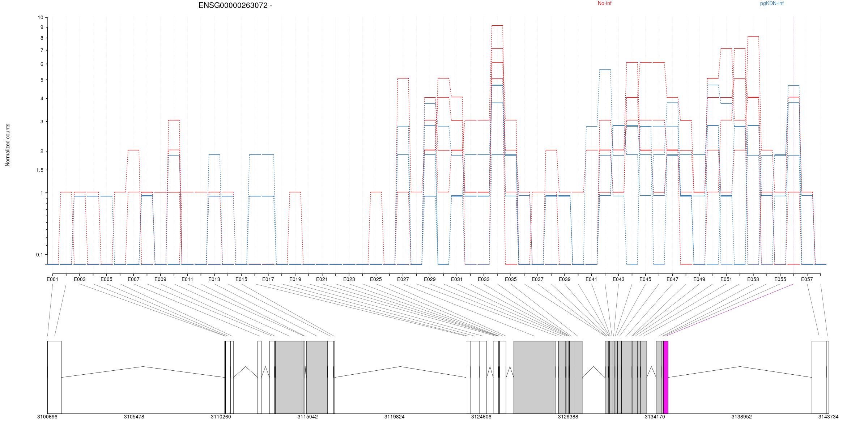This screenshot has width=868, height=434.
Task: Click the exon label E009
Action: 160,279
